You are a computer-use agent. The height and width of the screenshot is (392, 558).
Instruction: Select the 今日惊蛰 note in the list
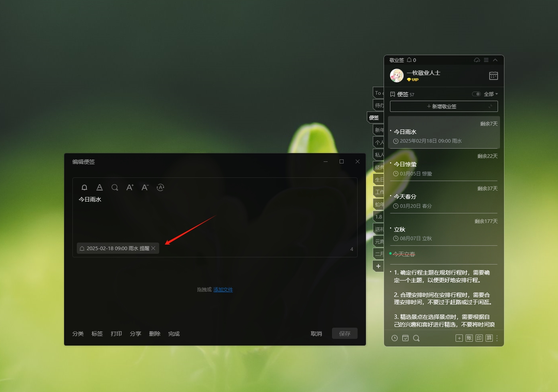click(x=444, y=165)
